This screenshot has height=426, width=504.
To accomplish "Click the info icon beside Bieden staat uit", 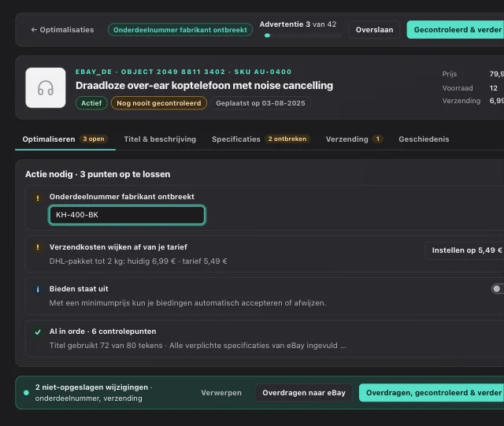I will coord(38,289).
